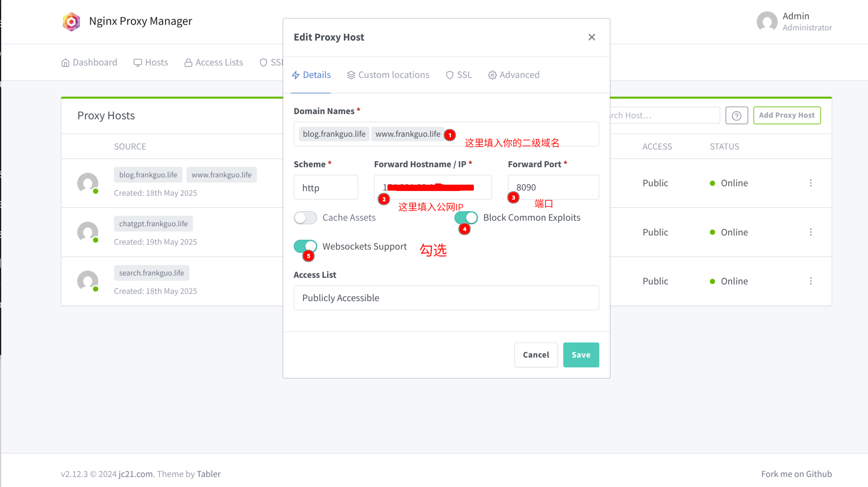Open three-dot menu for search.frankguo.life row
The width and height of the screenshot is (868, 487).
pyautogui.click(x=811, y=281)
